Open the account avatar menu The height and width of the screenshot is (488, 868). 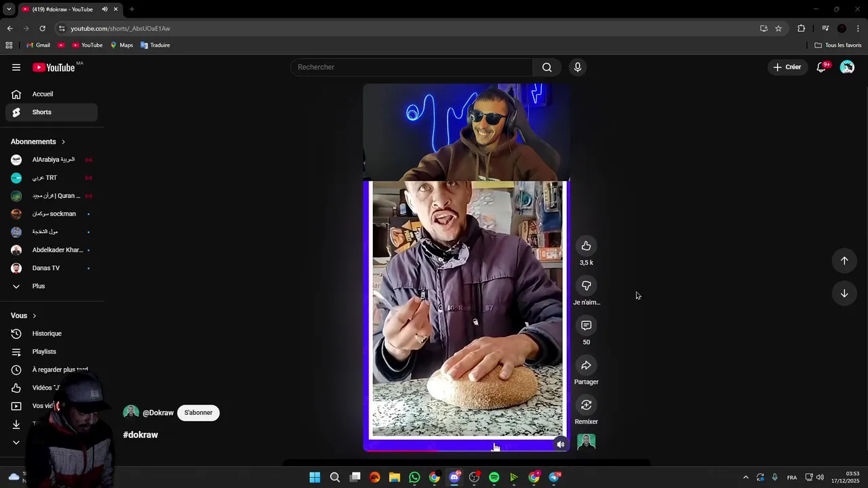[x=847, y=67]
